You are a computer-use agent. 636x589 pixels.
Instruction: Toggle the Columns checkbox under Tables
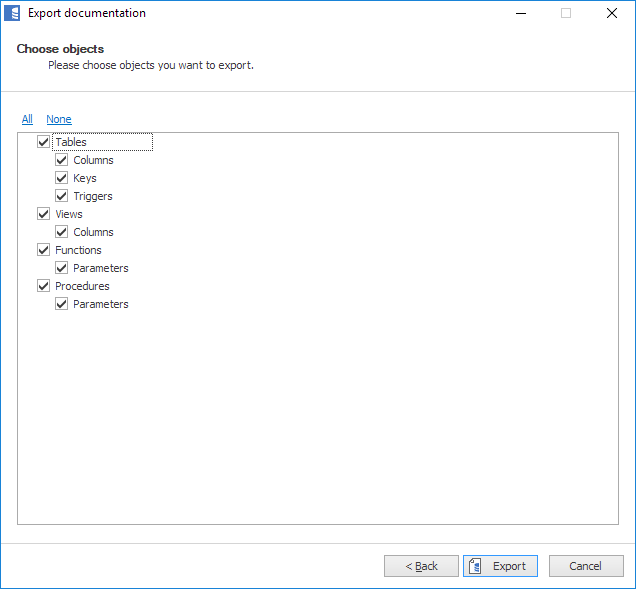(x=61, y=160)
